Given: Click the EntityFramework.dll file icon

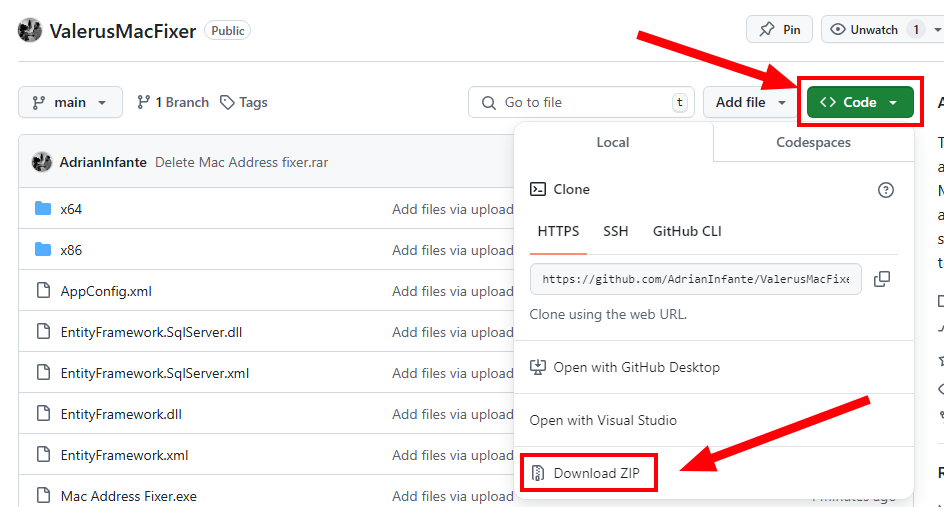Looking at the screenshot, I should point(43,413).
